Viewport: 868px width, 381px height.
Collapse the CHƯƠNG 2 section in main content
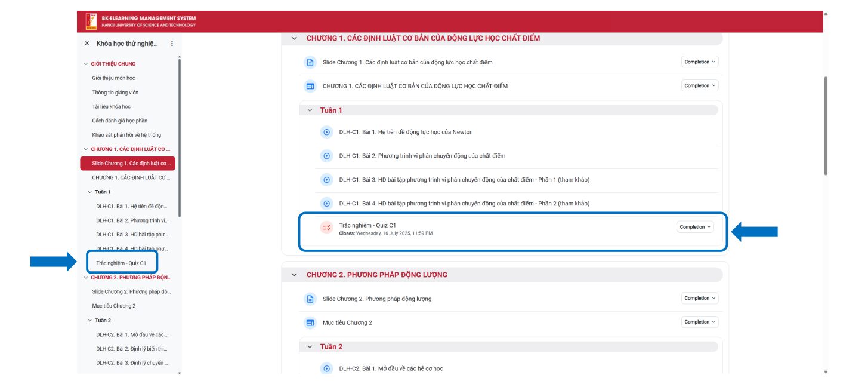(x=294, y=275)
